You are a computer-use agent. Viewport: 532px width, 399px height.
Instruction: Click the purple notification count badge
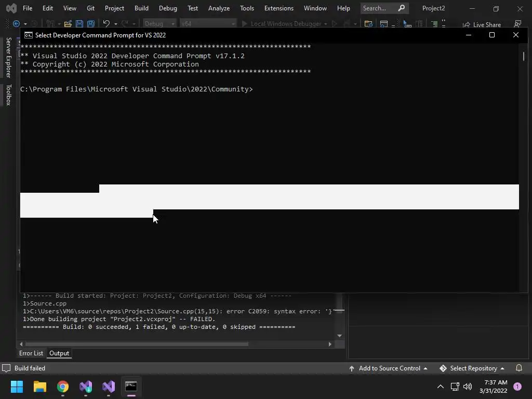517,387
